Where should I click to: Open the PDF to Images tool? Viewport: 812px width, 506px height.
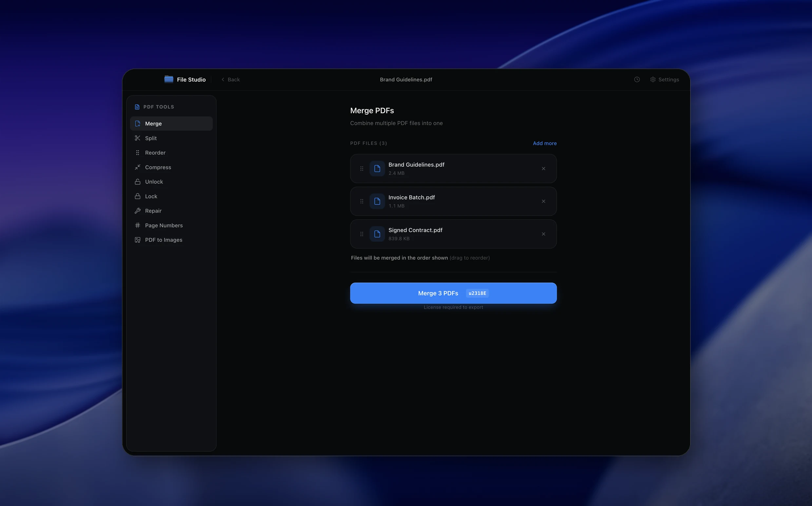pos(171,240)
